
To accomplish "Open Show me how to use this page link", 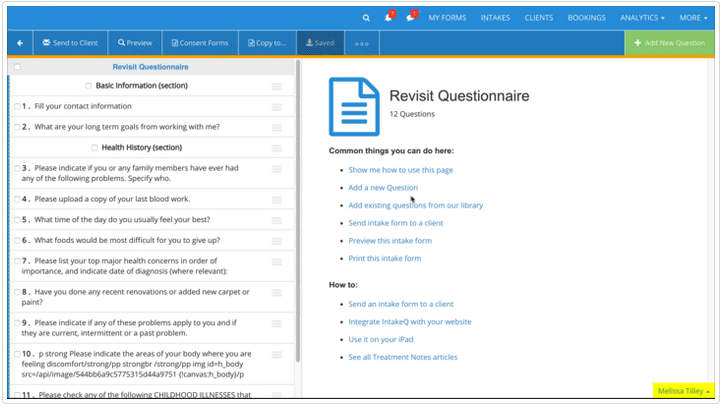I will point(400,170).
